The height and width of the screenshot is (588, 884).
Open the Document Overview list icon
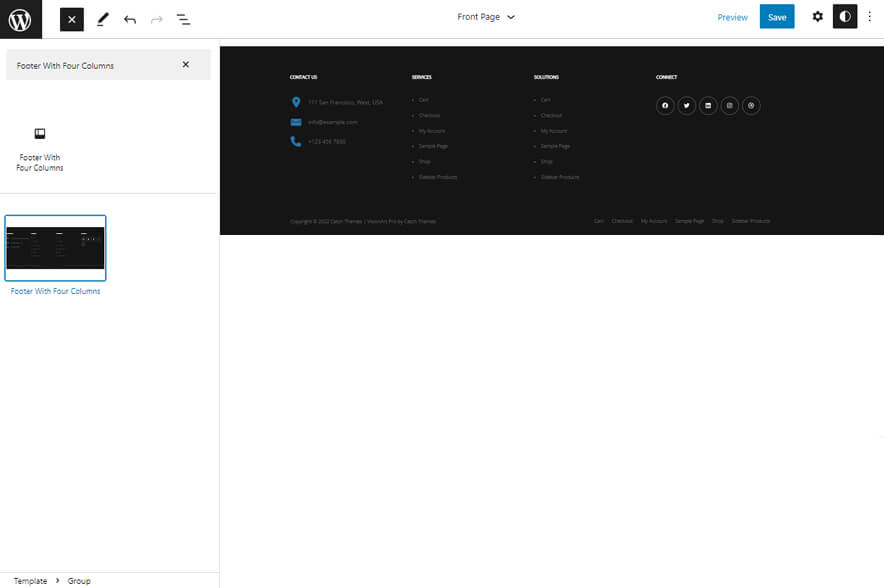coord(184,18)
